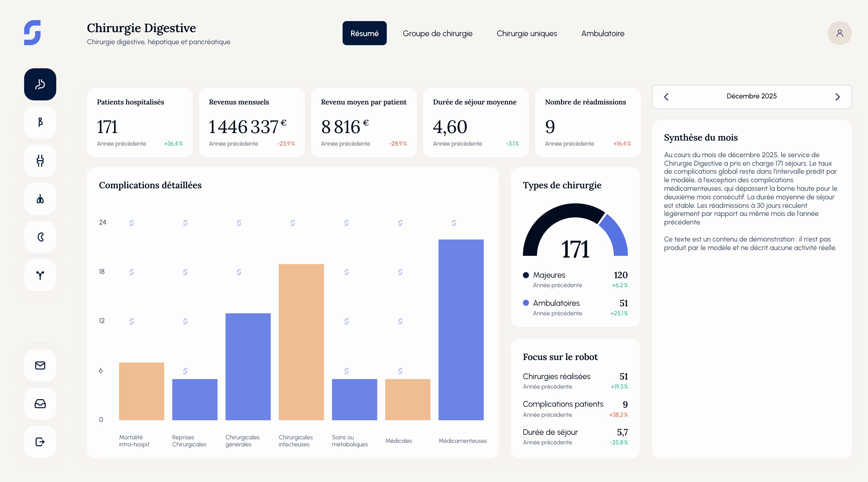The image size is (868, 482).
Task: Click the logout arrow sidebar icon
Action: pyautogui.click(x=40, y=442)
